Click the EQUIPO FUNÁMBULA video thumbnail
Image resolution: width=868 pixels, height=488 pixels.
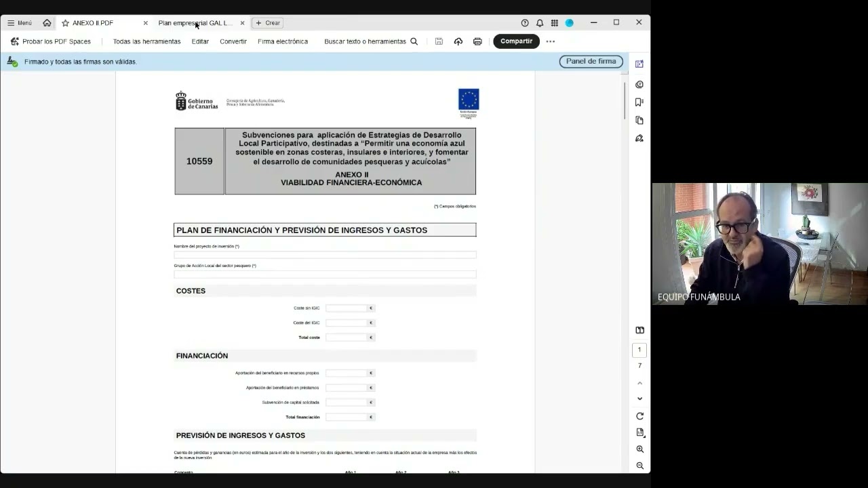(x=759, y=244)
